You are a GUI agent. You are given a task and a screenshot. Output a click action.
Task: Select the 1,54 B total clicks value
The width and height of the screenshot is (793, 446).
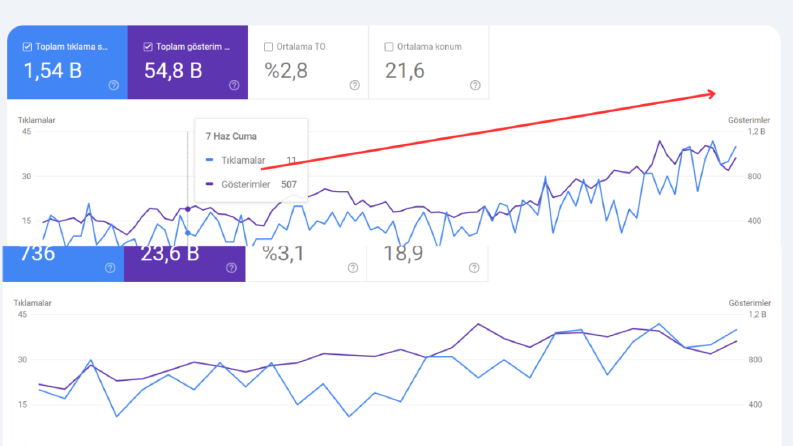tap(53, 71)
